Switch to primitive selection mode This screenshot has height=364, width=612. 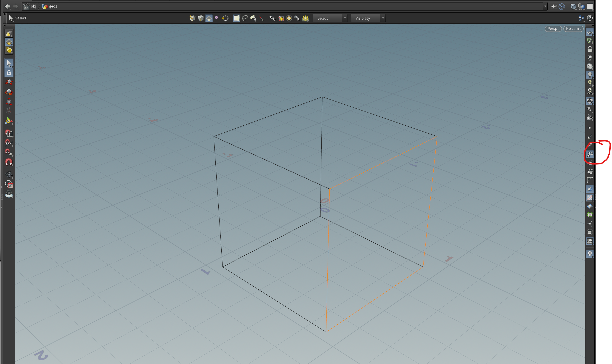pyautogui.click(x=209, y=18)
